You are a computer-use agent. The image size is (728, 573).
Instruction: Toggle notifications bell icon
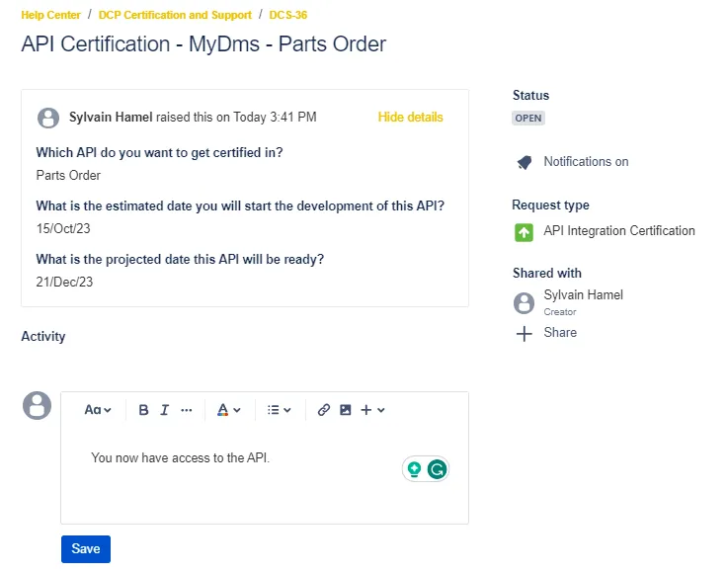pyautogui.click(x=525, y=162)
